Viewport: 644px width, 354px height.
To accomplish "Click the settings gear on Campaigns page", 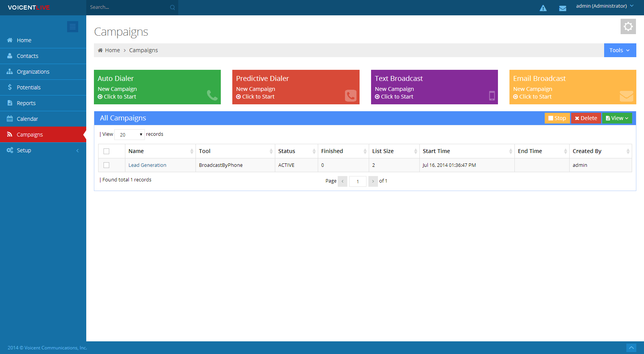I will coord(628,26).
